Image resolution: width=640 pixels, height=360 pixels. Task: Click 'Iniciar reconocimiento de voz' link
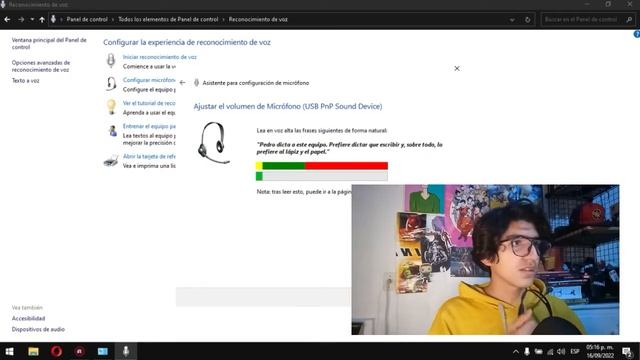click(160, 57)
